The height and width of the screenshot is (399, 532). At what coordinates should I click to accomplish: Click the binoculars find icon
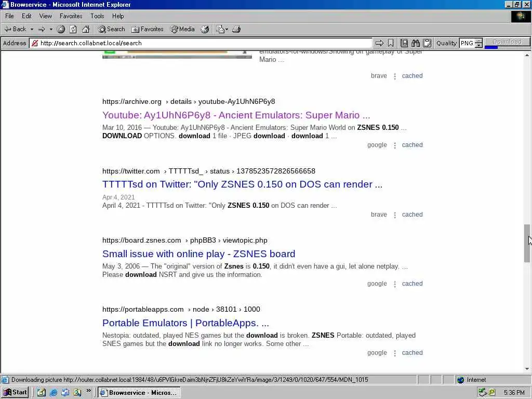tap(416, 43)
